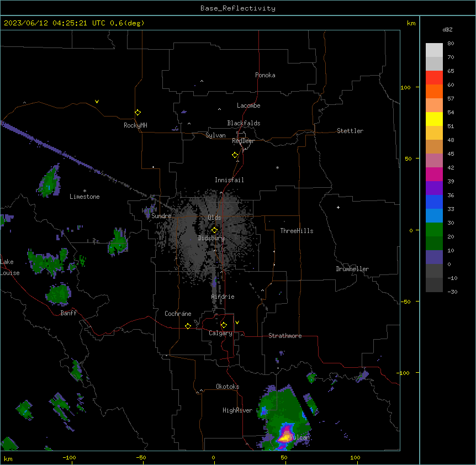
Task: Click the bright storm core near Vulcan
Action: pyautogui.click(x=285, y=437)
